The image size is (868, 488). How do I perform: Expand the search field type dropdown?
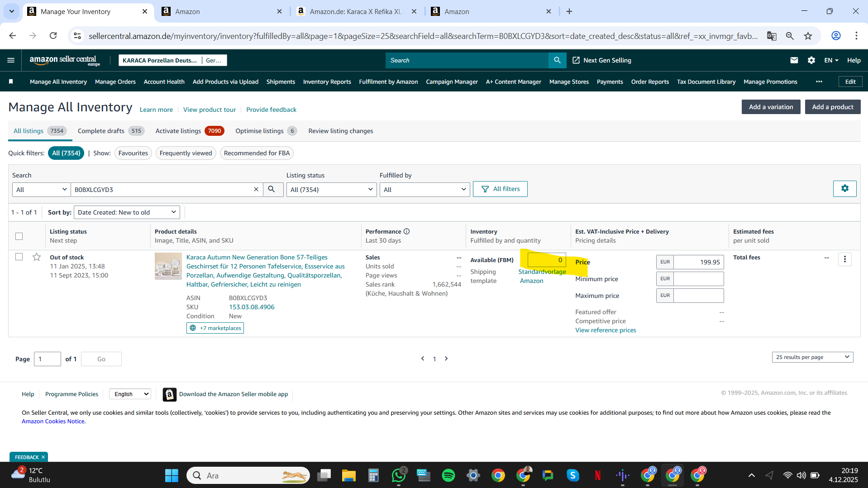point(41,189)
